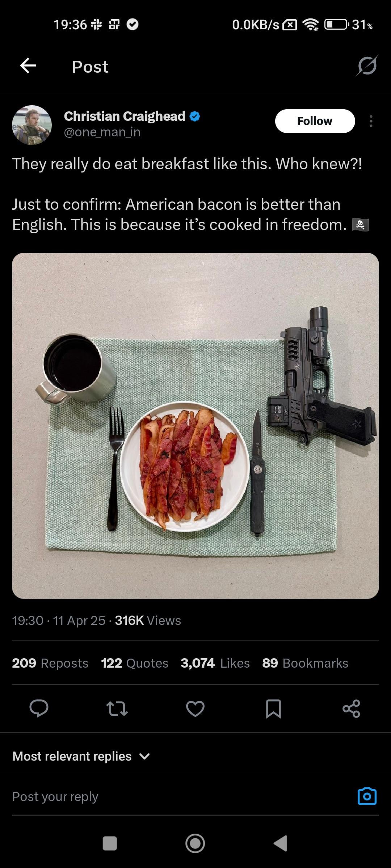This screenshot has width=391, height=868.
Task: Open the bacon breakfast photo
Action: pos(195,426)
